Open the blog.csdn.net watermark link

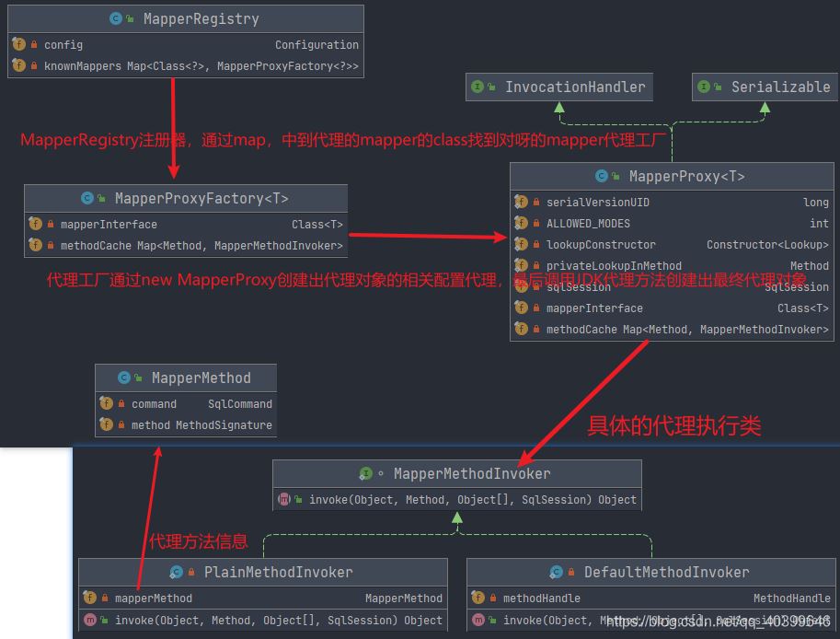699,620
